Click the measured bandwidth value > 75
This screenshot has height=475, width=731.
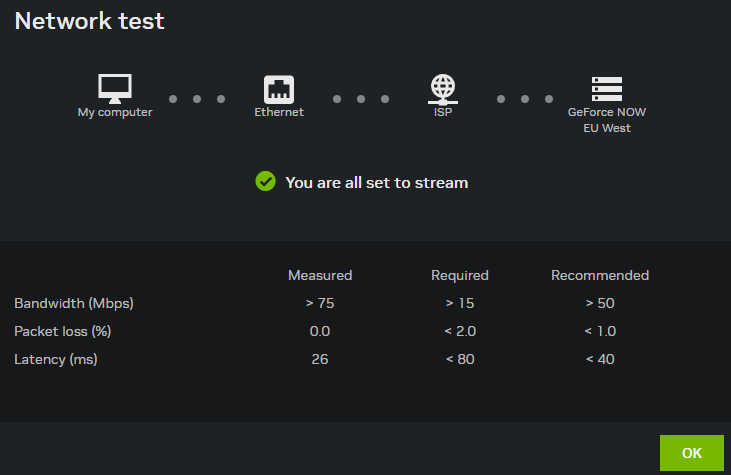[320, 303]
